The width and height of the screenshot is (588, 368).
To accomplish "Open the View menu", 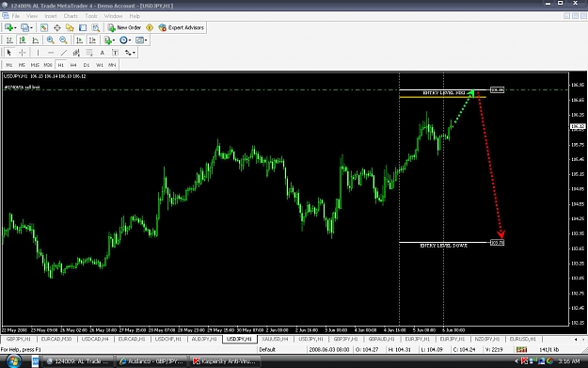I will [32, 16].
